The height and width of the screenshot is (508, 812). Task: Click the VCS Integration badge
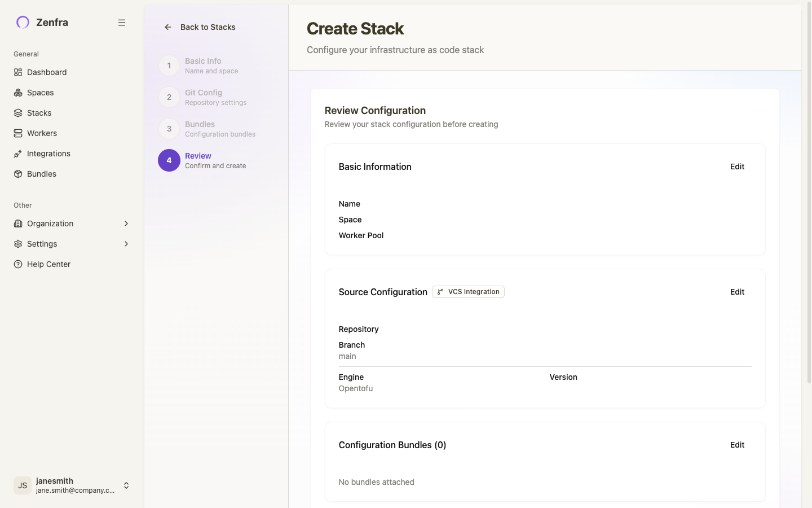[x=468, y=292]
